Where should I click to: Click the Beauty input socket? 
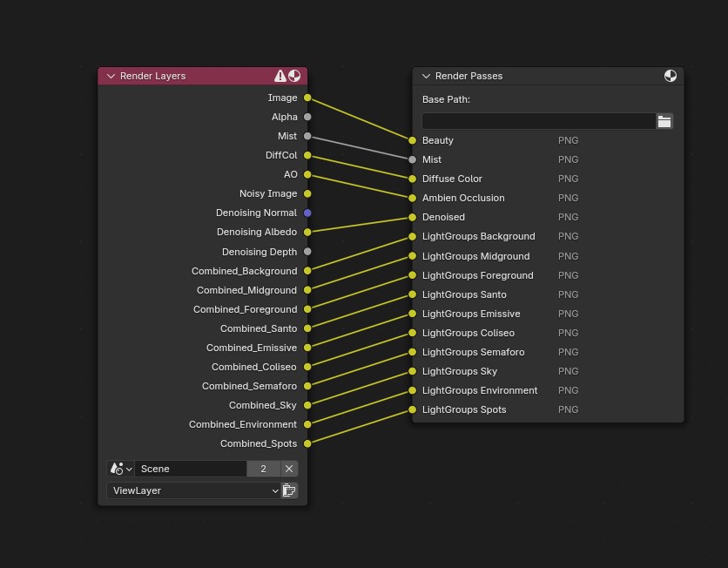[413, 140]
